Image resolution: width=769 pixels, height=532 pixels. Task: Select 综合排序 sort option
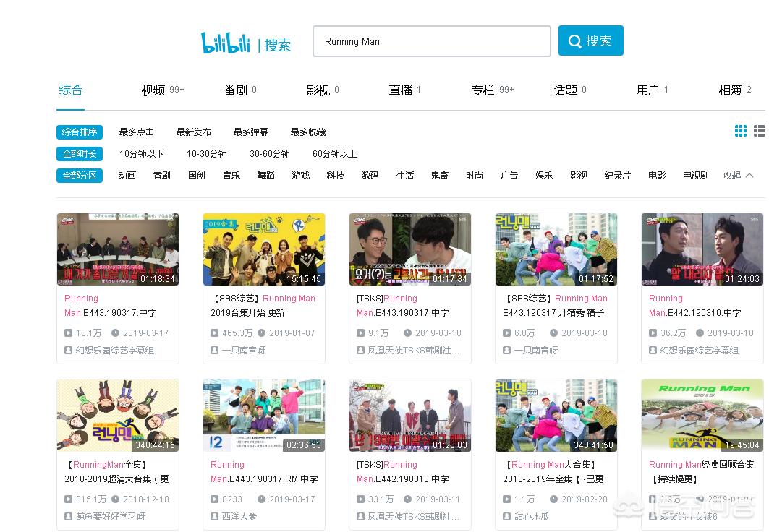point(80,132)
